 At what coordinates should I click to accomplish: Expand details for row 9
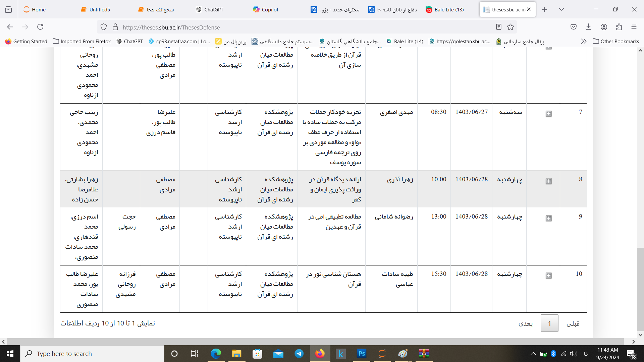(548, 219)
